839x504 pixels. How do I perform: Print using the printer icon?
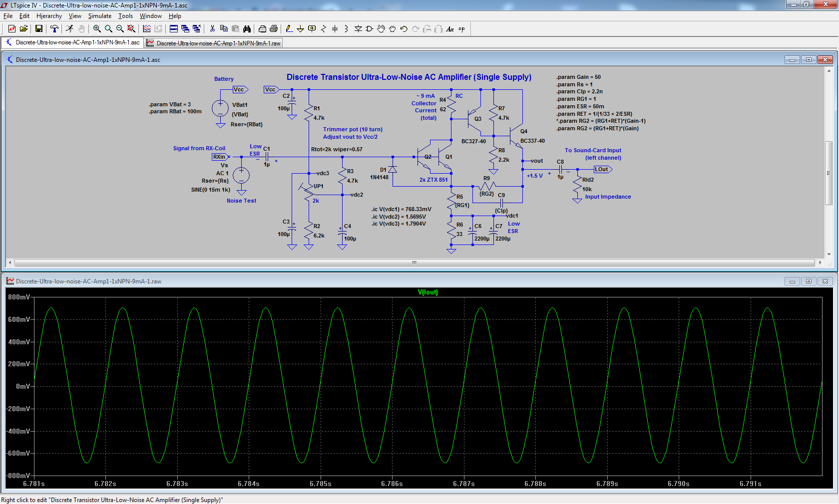pos(274,29)
